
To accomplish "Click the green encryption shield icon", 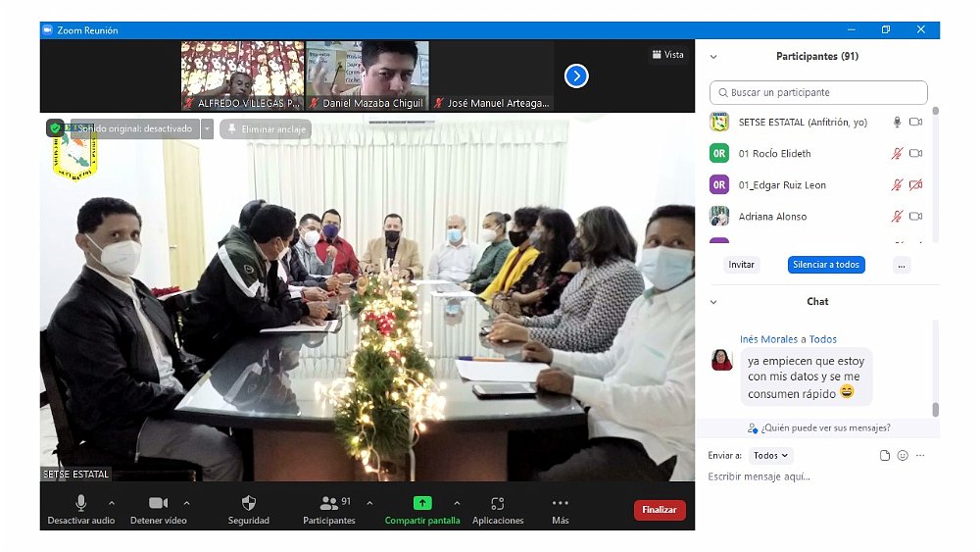I will click(x=55, y=128).
